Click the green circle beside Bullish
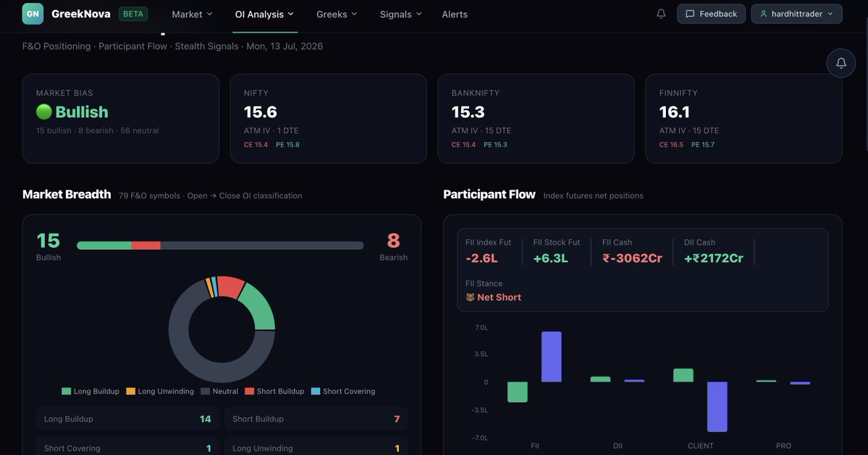This screenshot has width=868, height=455. [x=43, y=112]
